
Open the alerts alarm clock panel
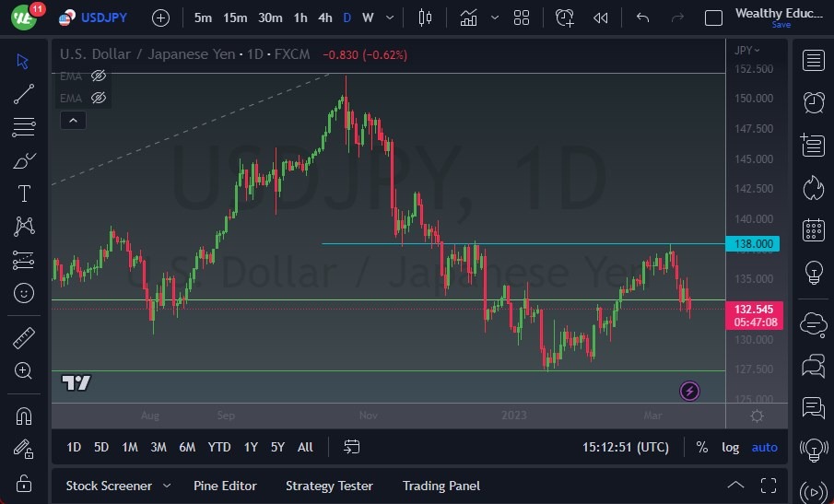(813, 102)
